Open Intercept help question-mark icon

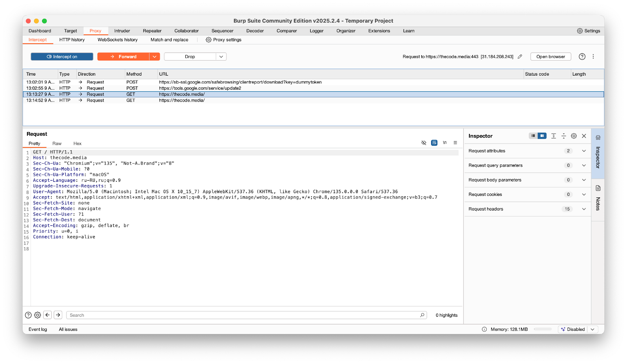[x=582, y=56]
